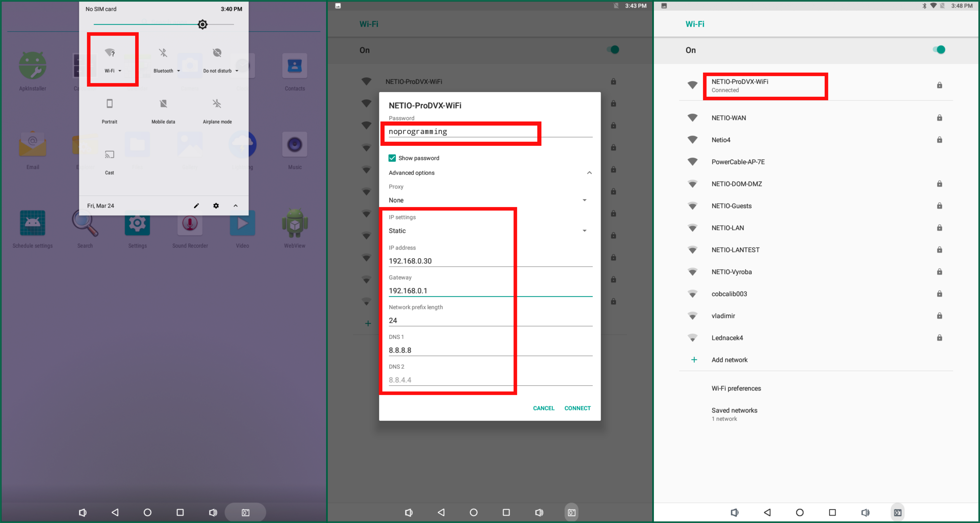This screenshot has width=980, height=523.
Task: Tap screenshot button in right screen navbar
Action: click(897, 512)
